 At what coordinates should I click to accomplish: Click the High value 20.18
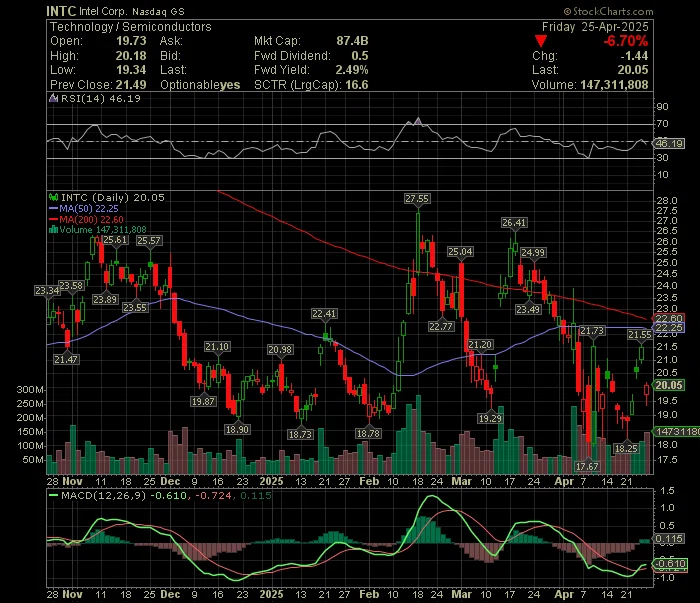131,56
